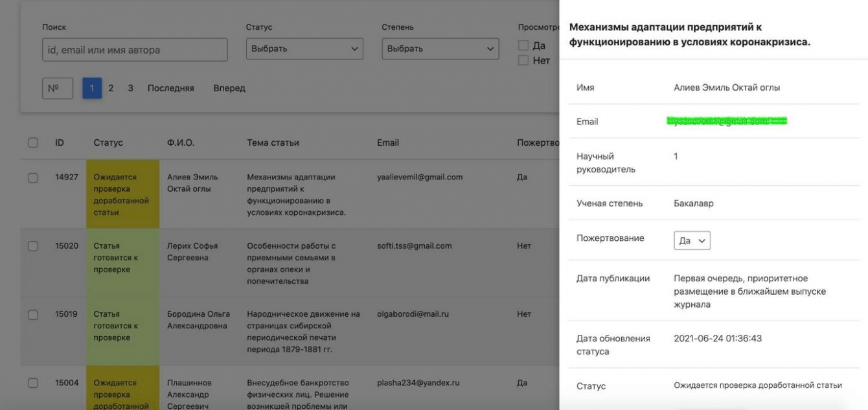The height and width of the screenshot is (410, 868).
Task: Click the Вперед pagination link
Action: (x=229, y=88)
